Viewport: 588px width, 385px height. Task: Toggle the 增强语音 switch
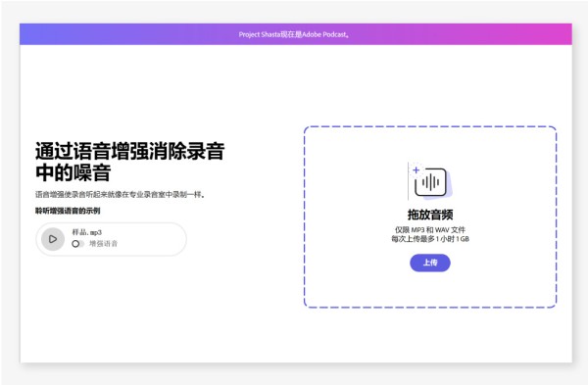[77, 244]
